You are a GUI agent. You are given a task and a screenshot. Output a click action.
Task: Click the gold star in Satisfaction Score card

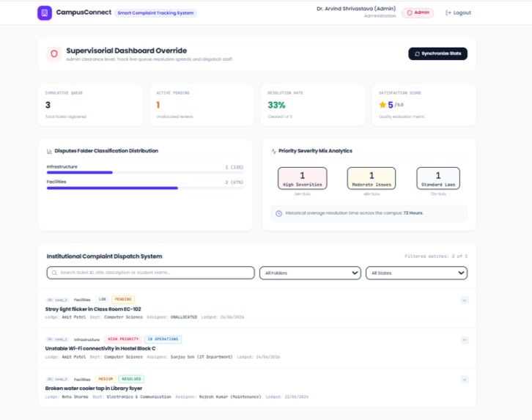tap(383, 105)
